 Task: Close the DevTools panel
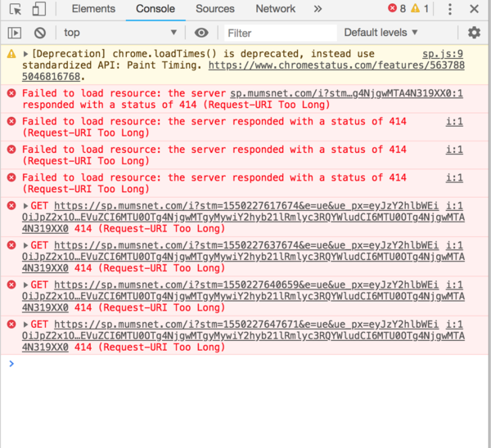(474, 9)
